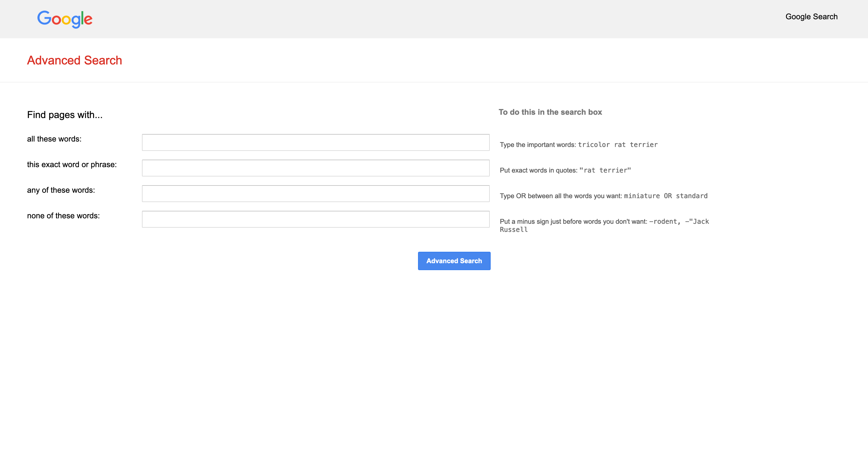Click into 'this exact word or phrase' field

pos(315,168)
